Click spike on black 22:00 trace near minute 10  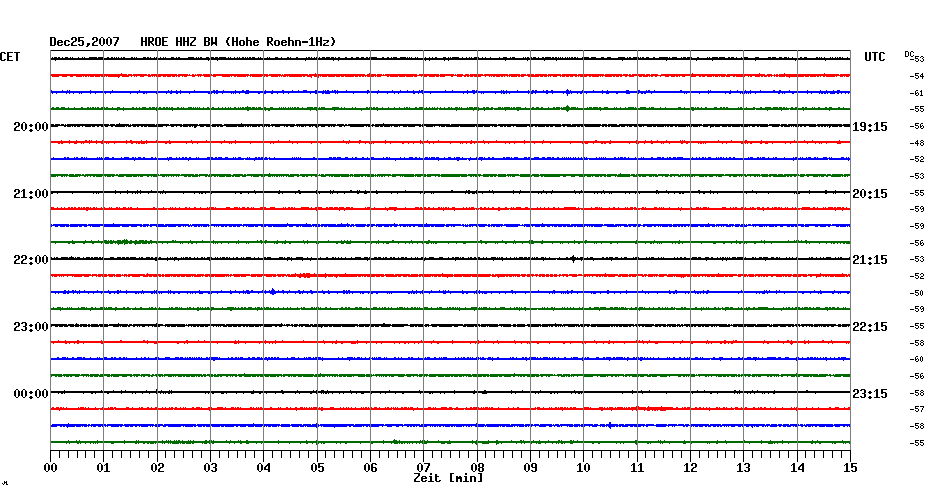pos(573,259)
